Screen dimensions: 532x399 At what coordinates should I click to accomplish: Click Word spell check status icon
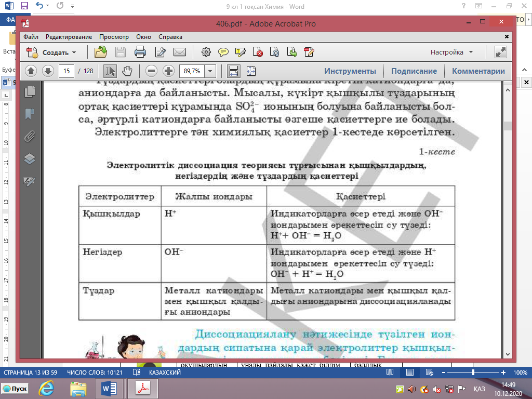tap(137, 372)
